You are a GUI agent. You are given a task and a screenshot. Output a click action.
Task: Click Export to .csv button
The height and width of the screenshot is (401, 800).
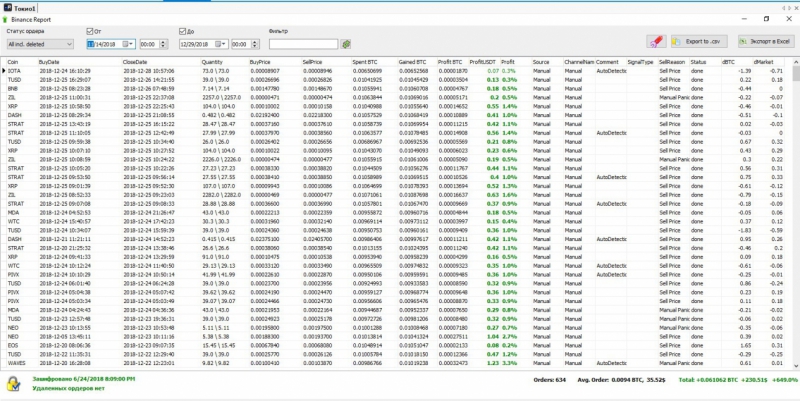click(699, 41)
